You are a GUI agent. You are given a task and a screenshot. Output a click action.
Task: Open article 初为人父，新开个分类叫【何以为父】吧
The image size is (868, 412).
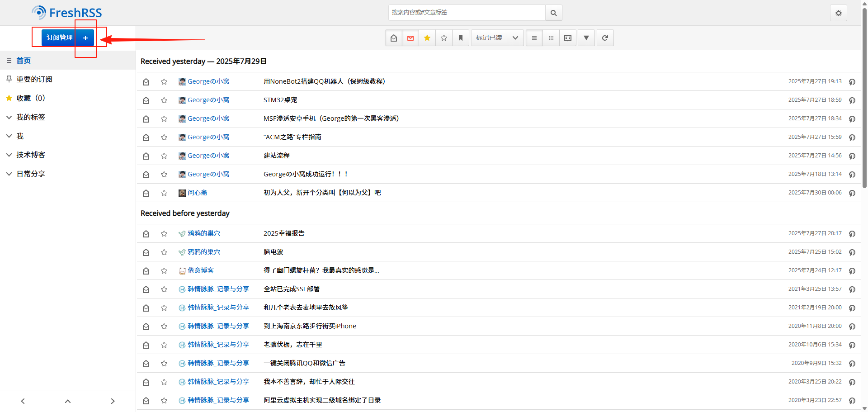(322, 193)
